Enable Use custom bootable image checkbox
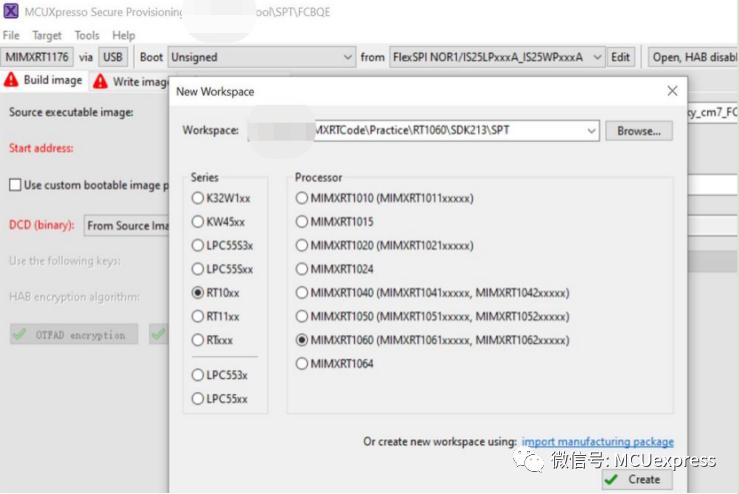Screen dimensions: 739x494 coord(15,185)
